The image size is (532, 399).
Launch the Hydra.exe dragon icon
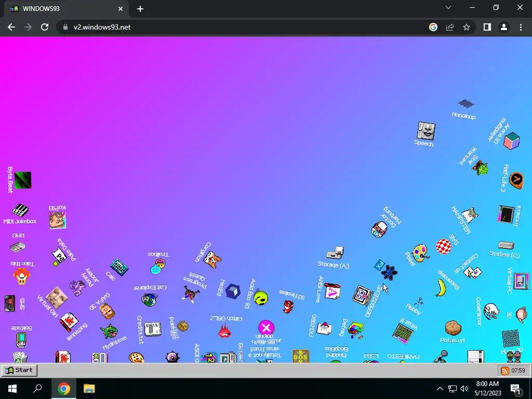point(109,331)
